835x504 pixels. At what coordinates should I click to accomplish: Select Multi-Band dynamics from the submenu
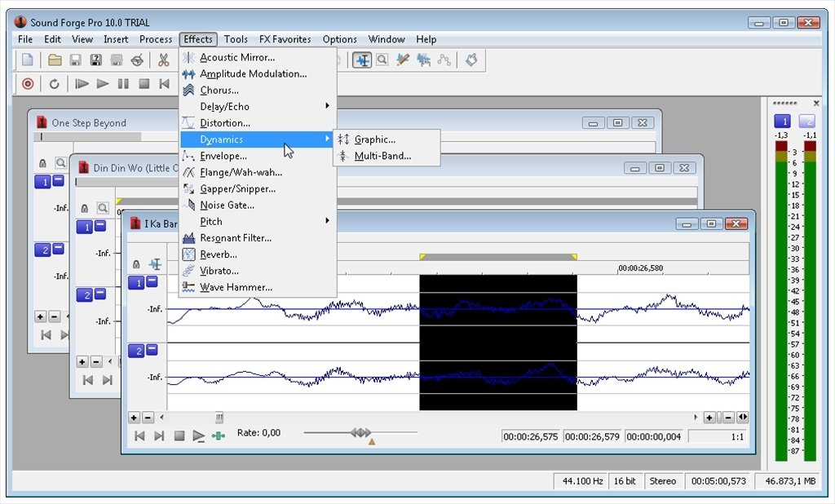pyautogui.click(x=387, y=156)
